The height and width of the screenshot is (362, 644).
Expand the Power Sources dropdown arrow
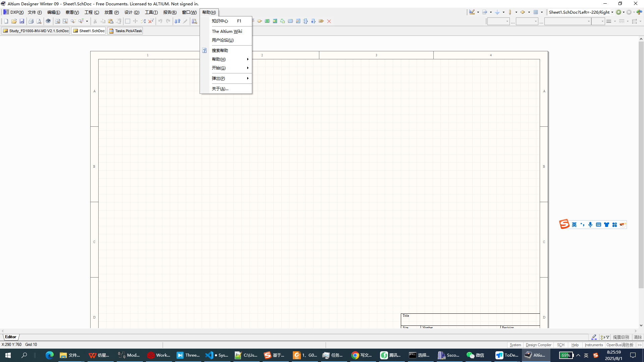(x=503, y=12)
